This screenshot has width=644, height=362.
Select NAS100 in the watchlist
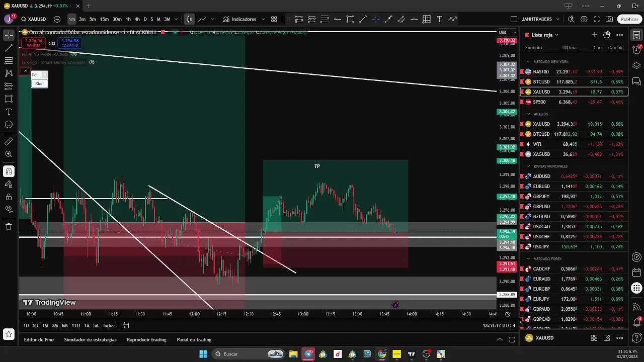tap(574, 72)
